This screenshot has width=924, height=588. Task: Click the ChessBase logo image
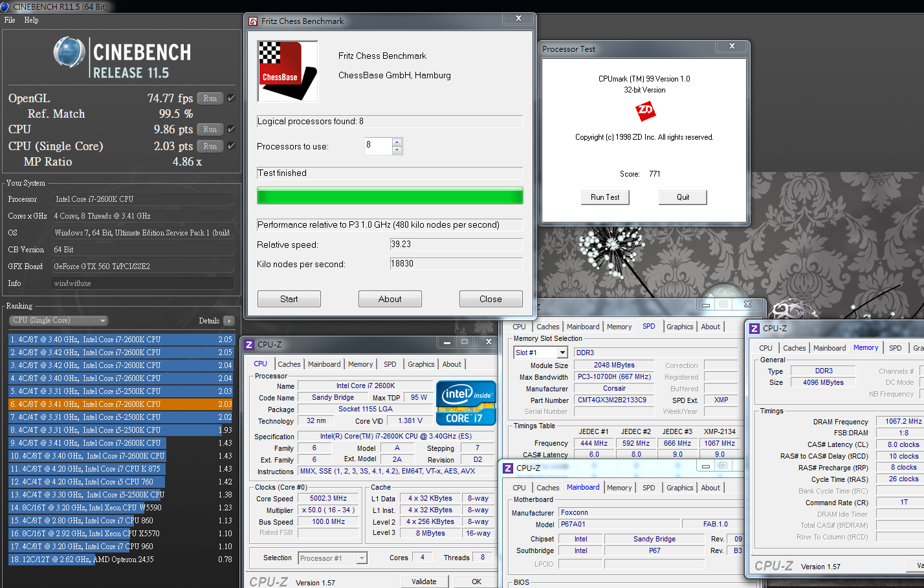288,71
